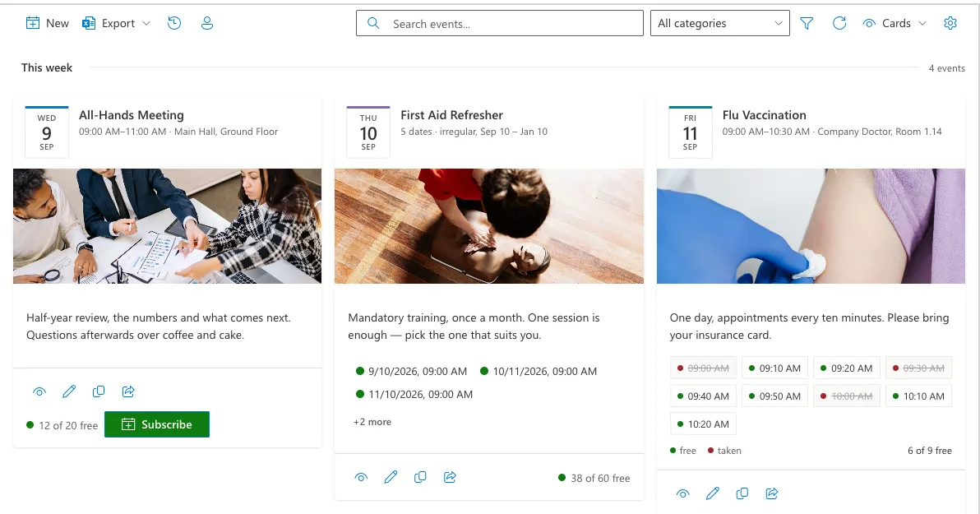980x514 pixels.
Task: Edit the First Aid Refresher event
Action: point(391,477)
